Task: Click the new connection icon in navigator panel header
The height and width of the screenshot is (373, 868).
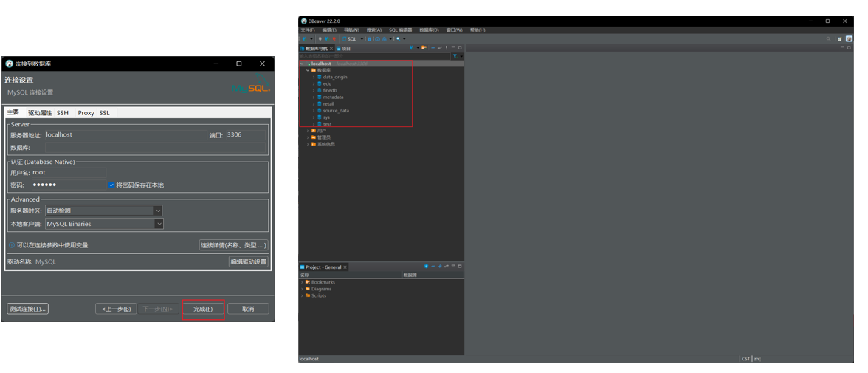Action: [412, 48]
